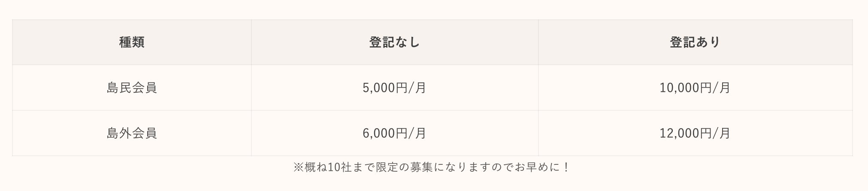The width and height of the screenshot is (868, 191).
Task: Click the 会員 characters in 島外会員
Action: (144, 133)
